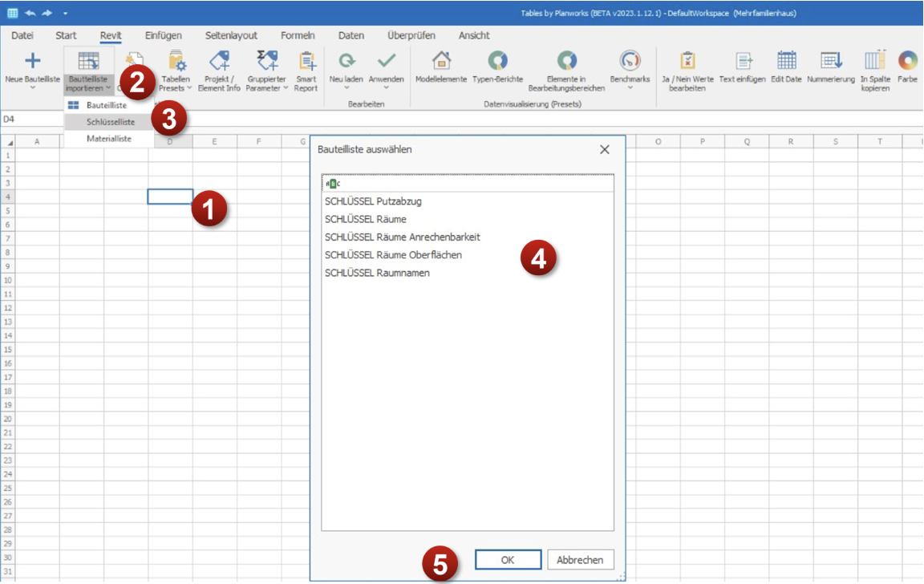The height and width of the screenshot is (584, 924).
Task: Choose Schlüsselliste from import dropdown menu
Action: point(109,122)
